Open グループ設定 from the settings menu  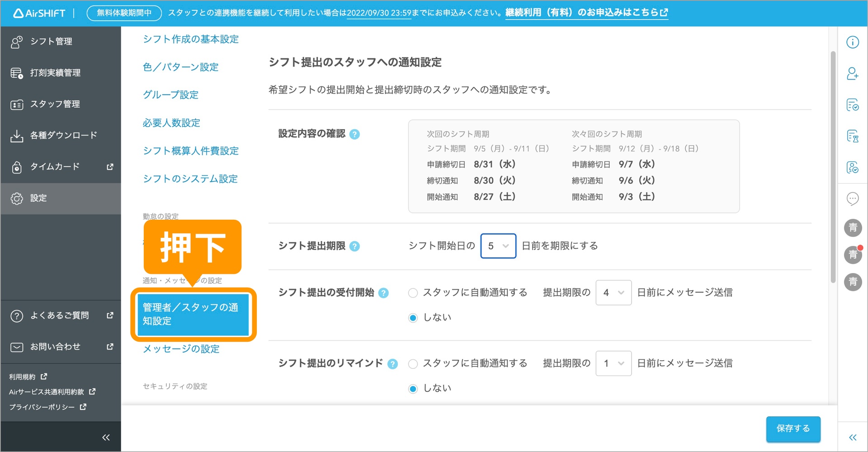click(170, 94)
